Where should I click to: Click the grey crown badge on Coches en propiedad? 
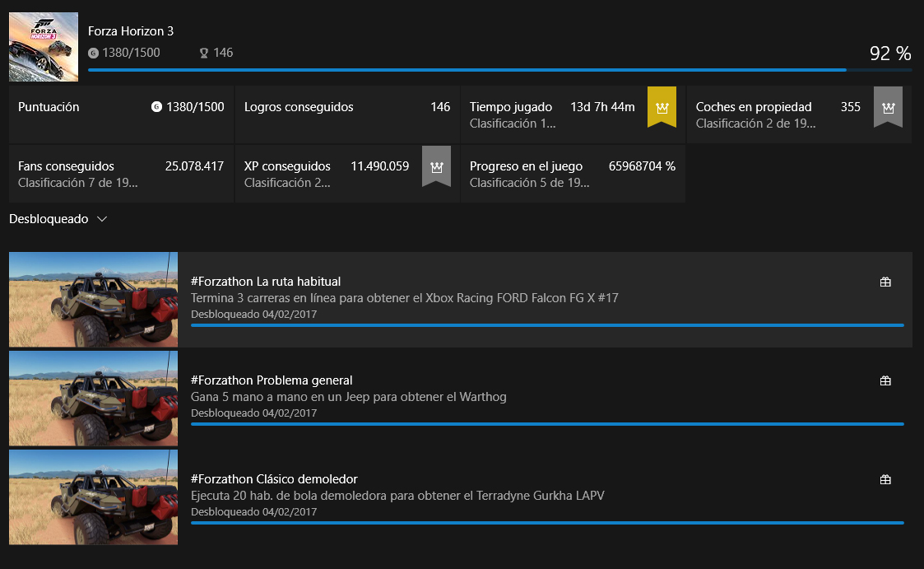point(888,107)
